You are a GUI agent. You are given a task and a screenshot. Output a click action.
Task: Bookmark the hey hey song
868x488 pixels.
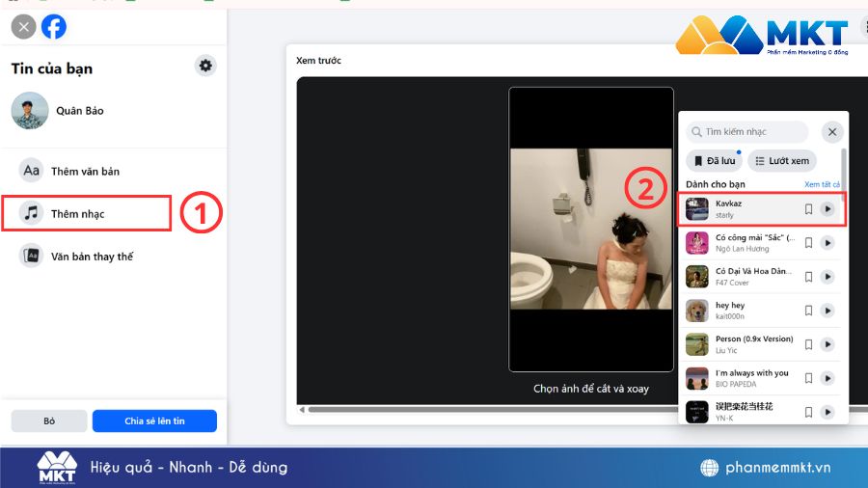(x=808, y=311)
